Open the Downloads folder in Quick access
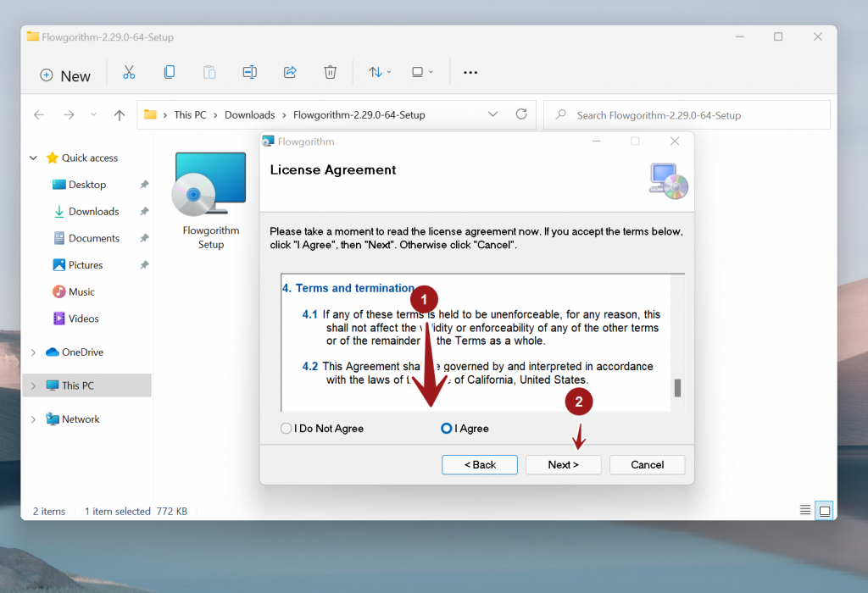The height and width of the screenshot is (593, 868). pos(93,212)
